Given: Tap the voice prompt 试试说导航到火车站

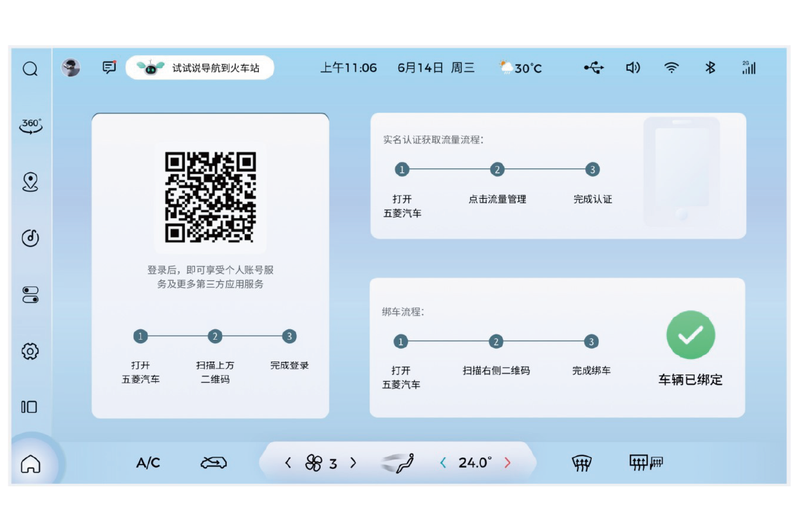Looking at the screenshot, I should click(x=216, y=68).
